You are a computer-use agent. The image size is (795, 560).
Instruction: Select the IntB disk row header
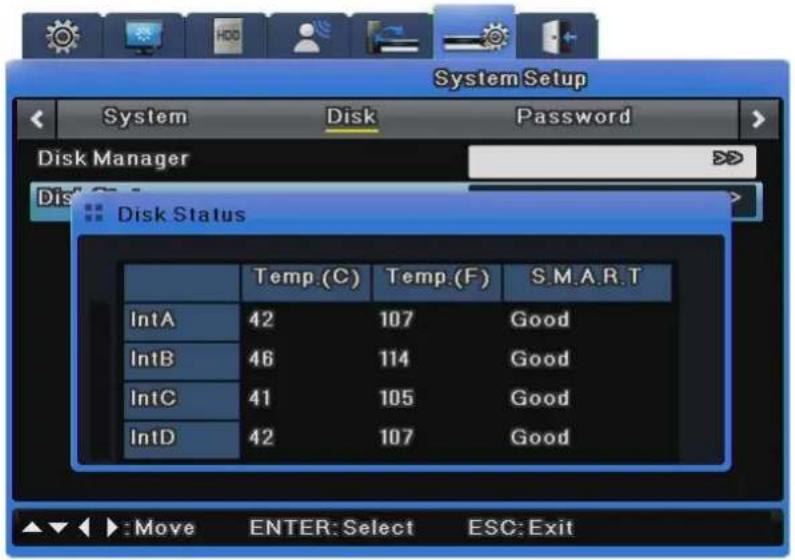pos(182,360)
